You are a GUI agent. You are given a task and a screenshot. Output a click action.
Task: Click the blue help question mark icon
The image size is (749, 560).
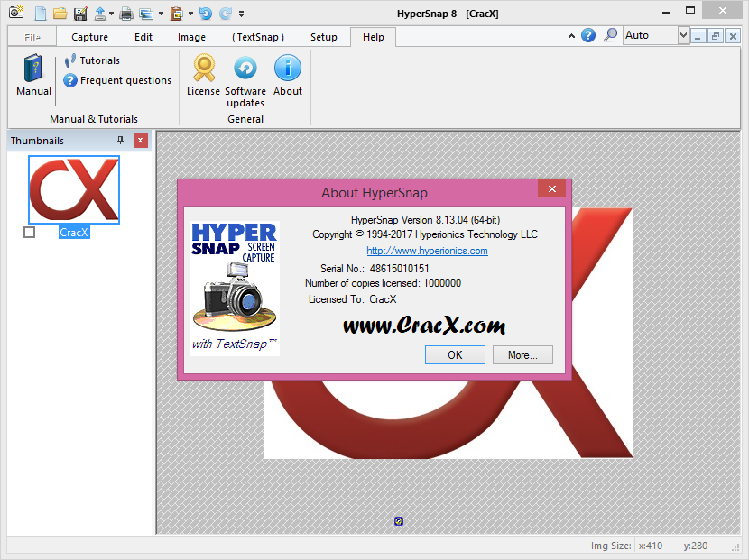click(x=588, y=35)
